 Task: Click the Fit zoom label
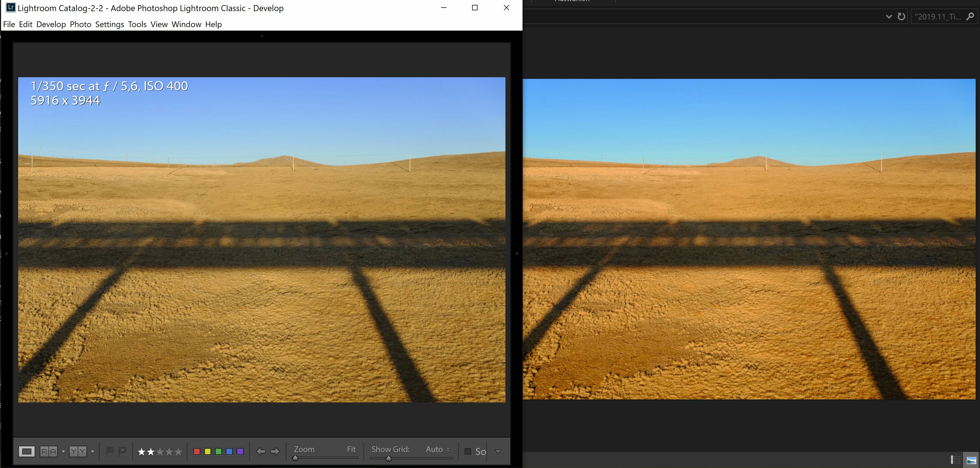pyautogui.click(x=351, y=449)
